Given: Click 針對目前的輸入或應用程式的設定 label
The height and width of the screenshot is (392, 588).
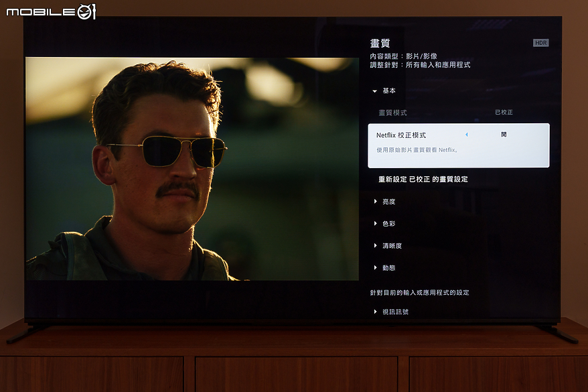Looking at the screenshot, I should click(x=419, y=293).
